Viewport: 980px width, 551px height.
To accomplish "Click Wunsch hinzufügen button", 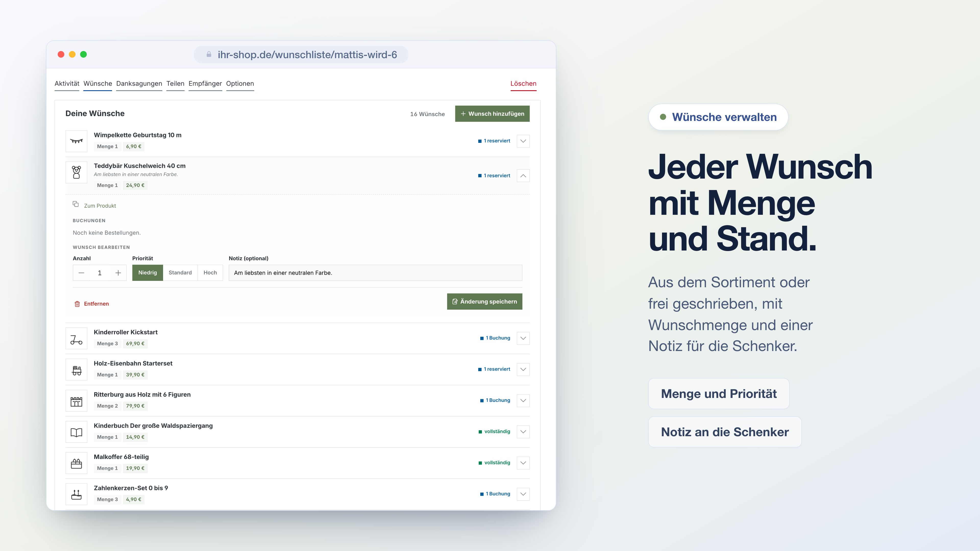I will tap(492, 114).
